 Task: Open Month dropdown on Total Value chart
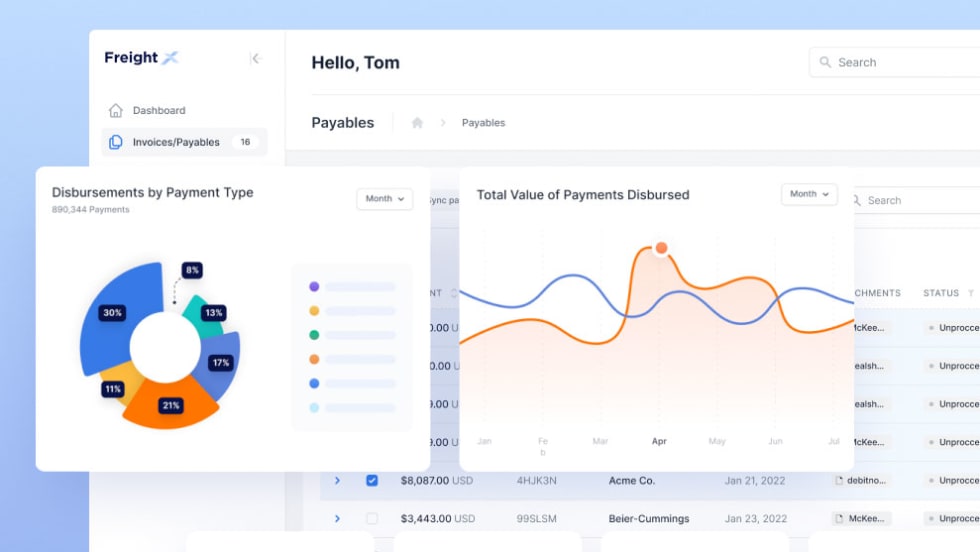point(809,194)
